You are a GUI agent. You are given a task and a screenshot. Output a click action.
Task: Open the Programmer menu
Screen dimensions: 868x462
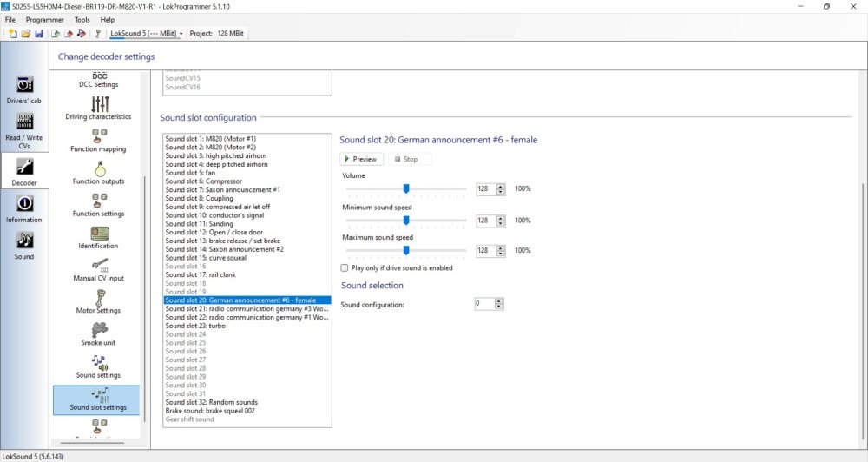(x=43, y=19)
